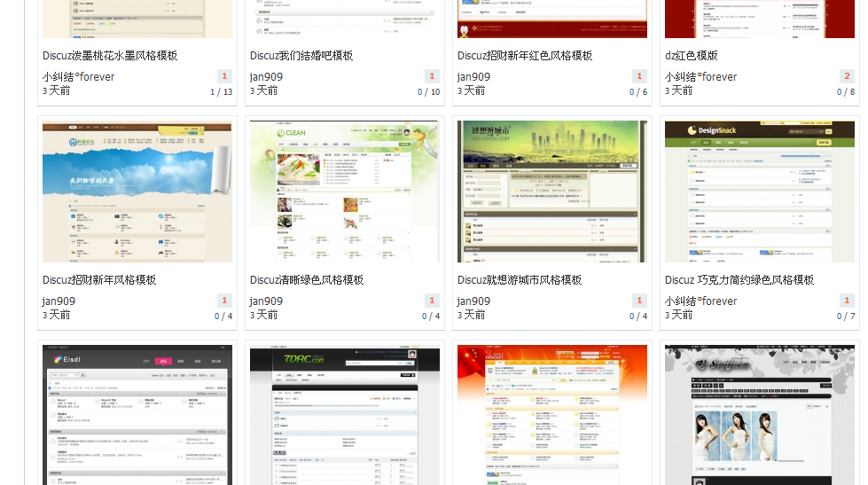Open the Discuz招财新年风格模板 title link
This screenshot has height=485, width=868.
click(x=99, y=279)
